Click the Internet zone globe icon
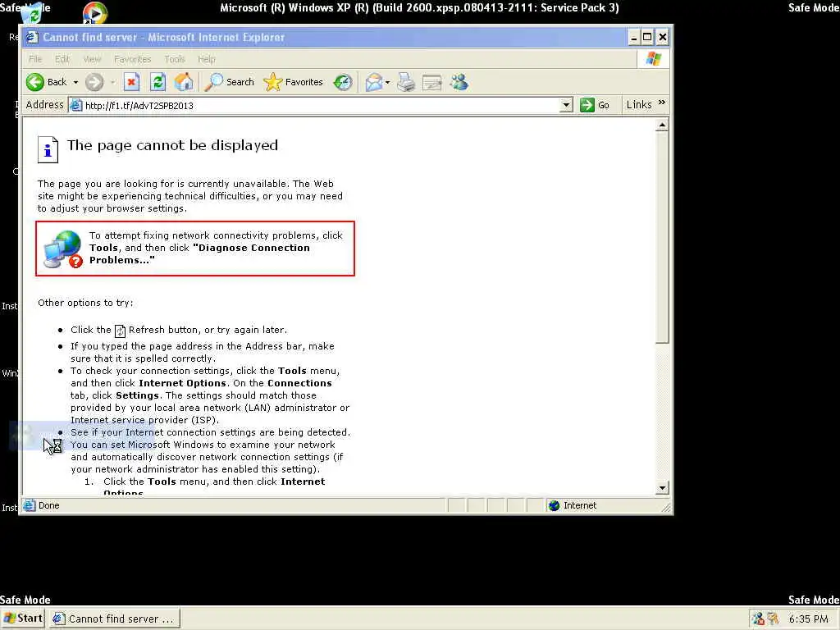Screen dimensions: 840x630 554,505
